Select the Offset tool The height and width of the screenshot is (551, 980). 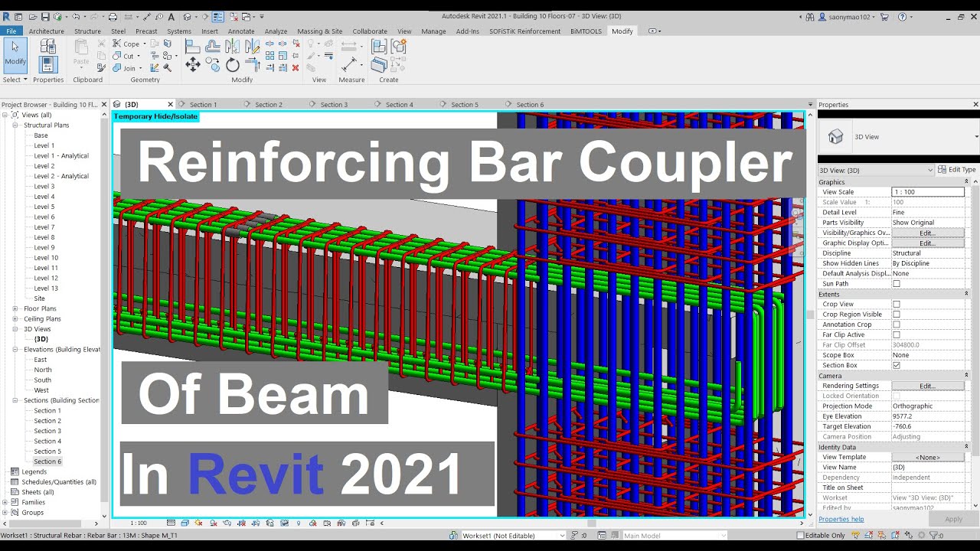213,47
